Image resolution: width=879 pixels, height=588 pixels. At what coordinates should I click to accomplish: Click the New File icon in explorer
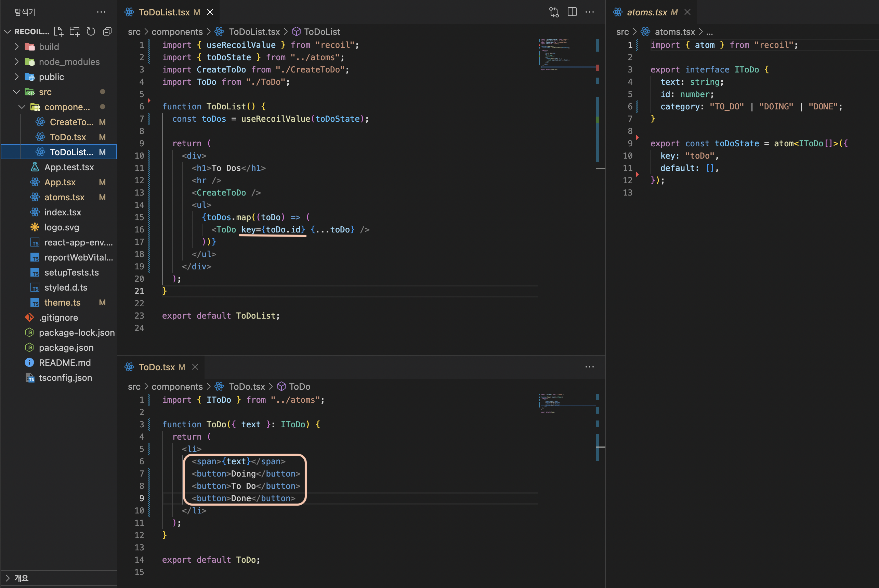[x=58, y=31]
